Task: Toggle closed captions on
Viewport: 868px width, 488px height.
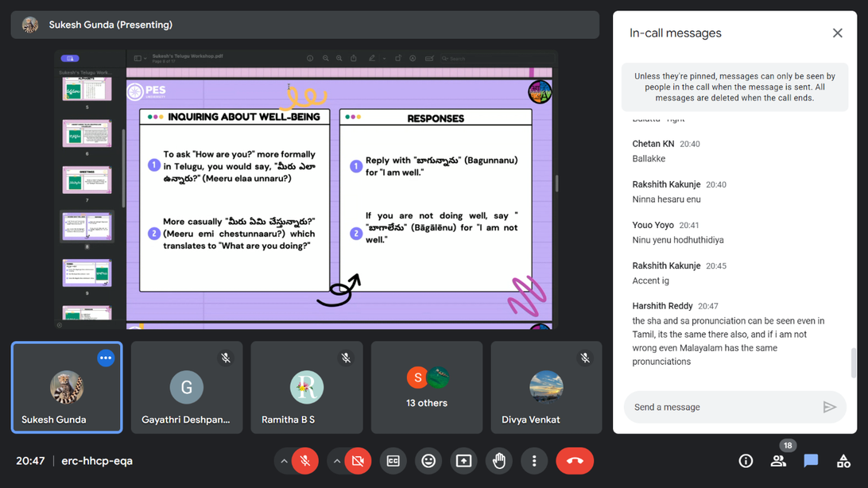Action: point(393,461)
